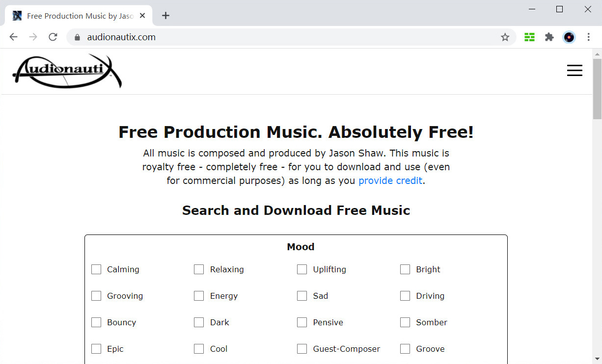
Task: Enable the Somber mood filter
Action: click(405, 322)
